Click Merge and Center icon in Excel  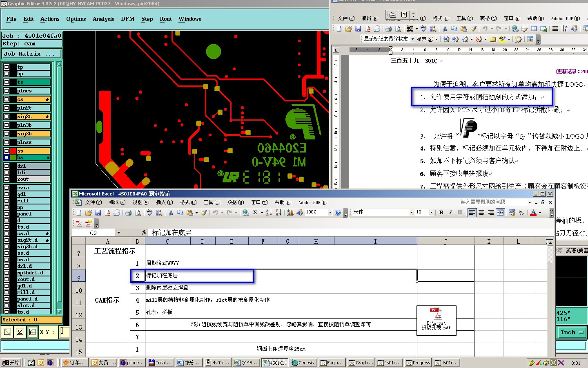coord(500,213)
